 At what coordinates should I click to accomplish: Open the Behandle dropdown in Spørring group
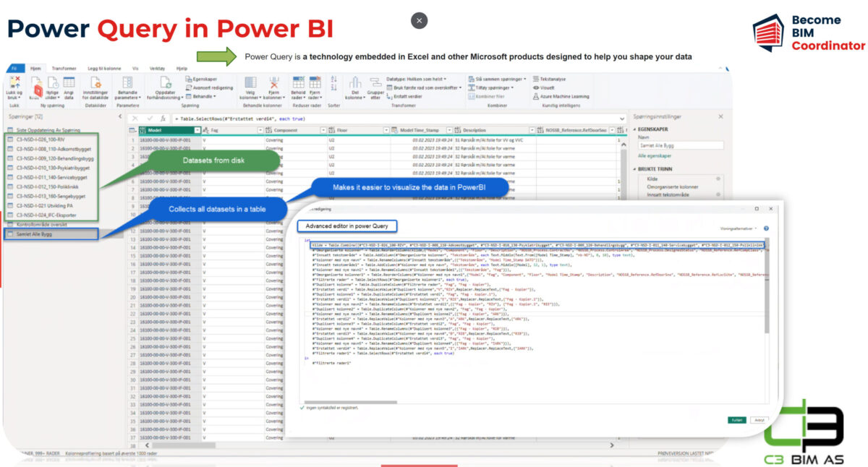tap(201, 96)
